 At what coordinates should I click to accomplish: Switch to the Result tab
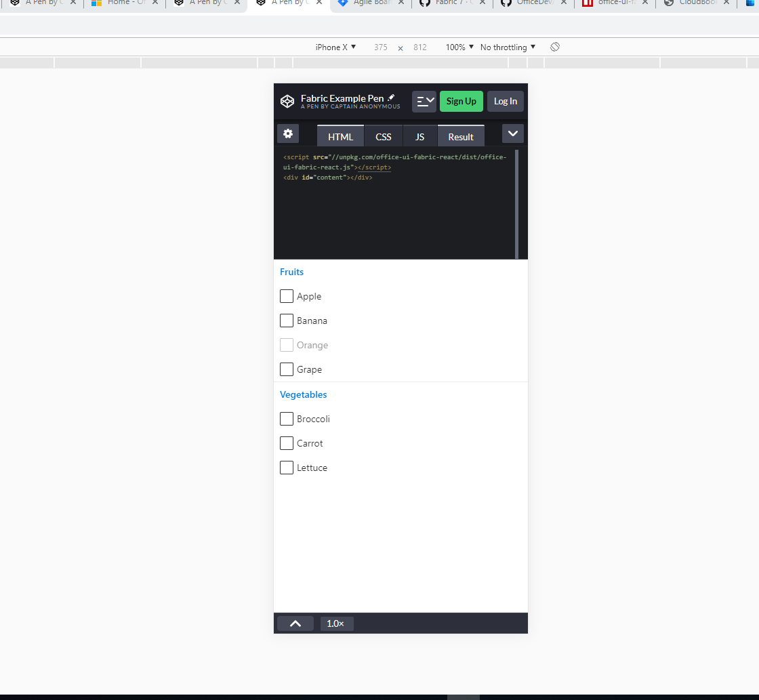461,136
